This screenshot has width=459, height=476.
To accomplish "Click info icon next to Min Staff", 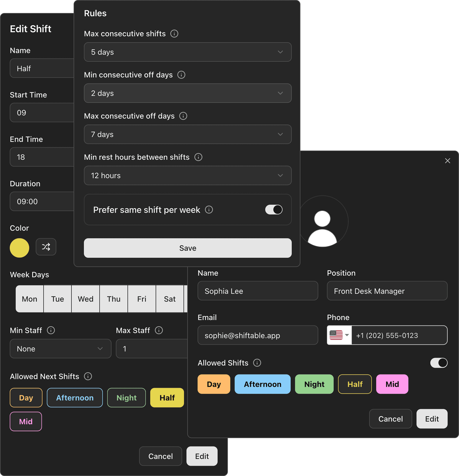I will coord(51,330).
